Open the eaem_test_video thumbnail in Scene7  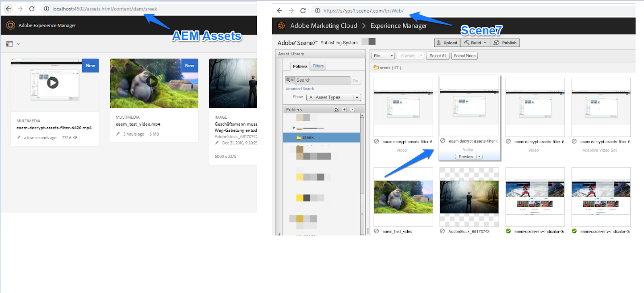pyautogui.click(x=403, y=197)
